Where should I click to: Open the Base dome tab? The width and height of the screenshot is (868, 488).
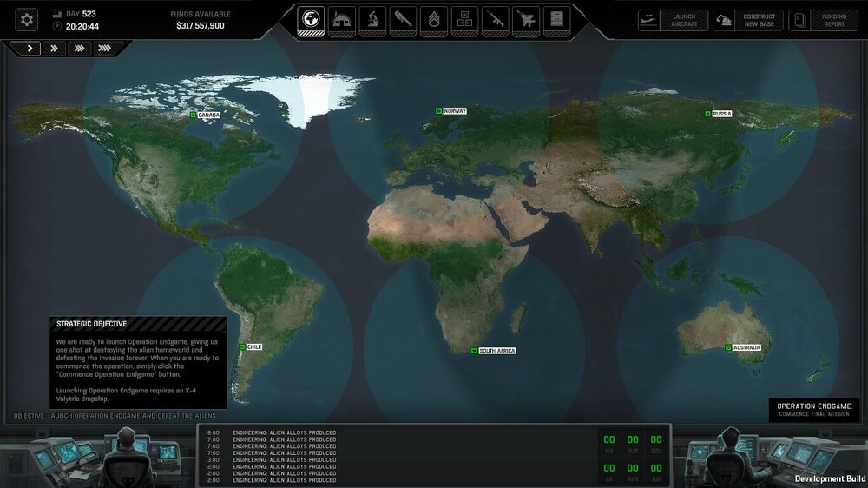[341, 20]
